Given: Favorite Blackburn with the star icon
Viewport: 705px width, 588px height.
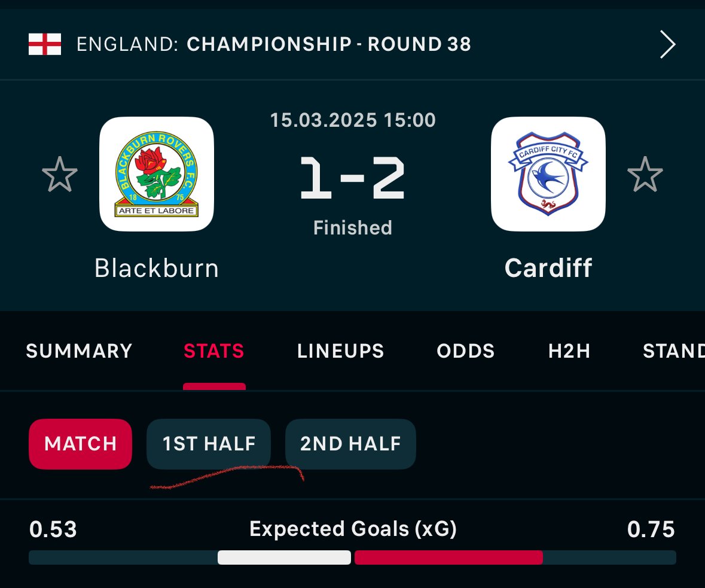Looking at the screenshot, I should pyautogui.click(x=60, y=175).
